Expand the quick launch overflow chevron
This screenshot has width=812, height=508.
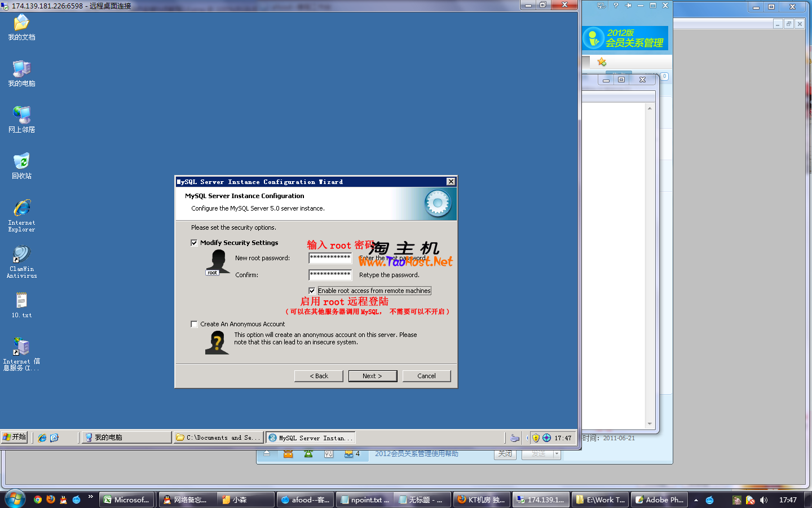tap(90, 497)
